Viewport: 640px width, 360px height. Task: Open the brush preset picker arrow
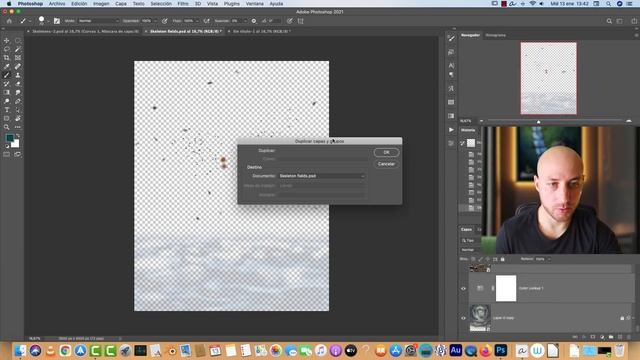pos(48,21)
